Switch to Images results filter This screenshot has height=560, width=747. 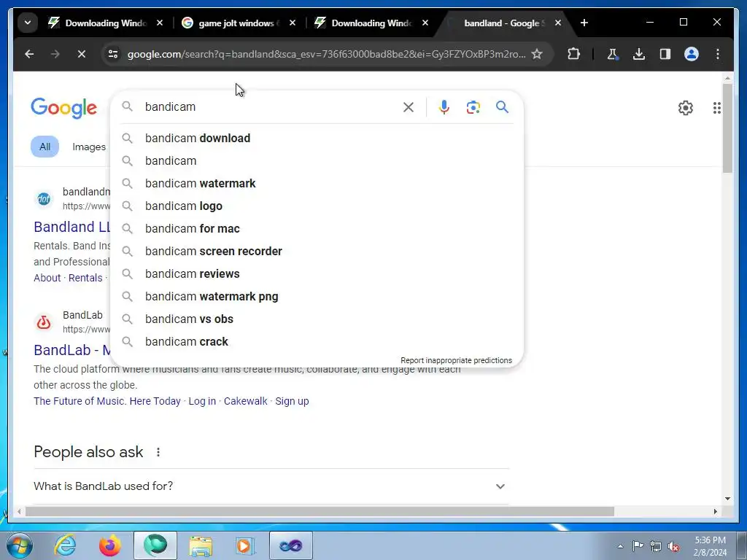pos(89,147)
